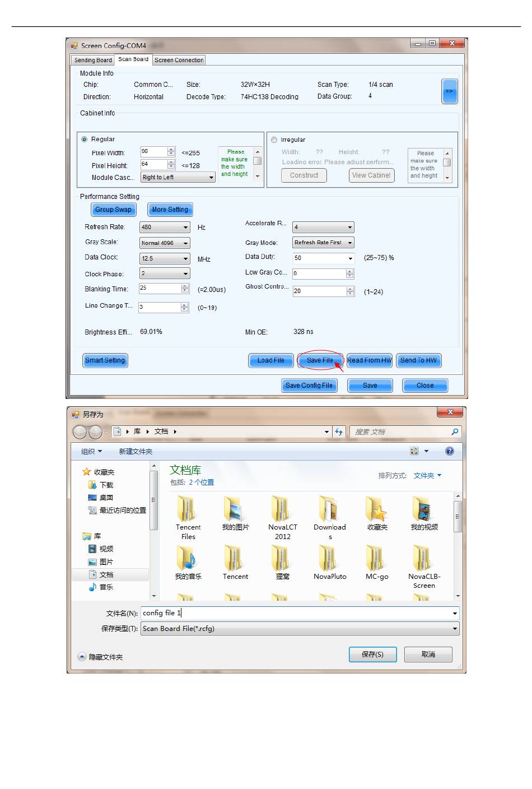Click the file name input field
The height and width of the screenshot is (789, 532).
297,613
